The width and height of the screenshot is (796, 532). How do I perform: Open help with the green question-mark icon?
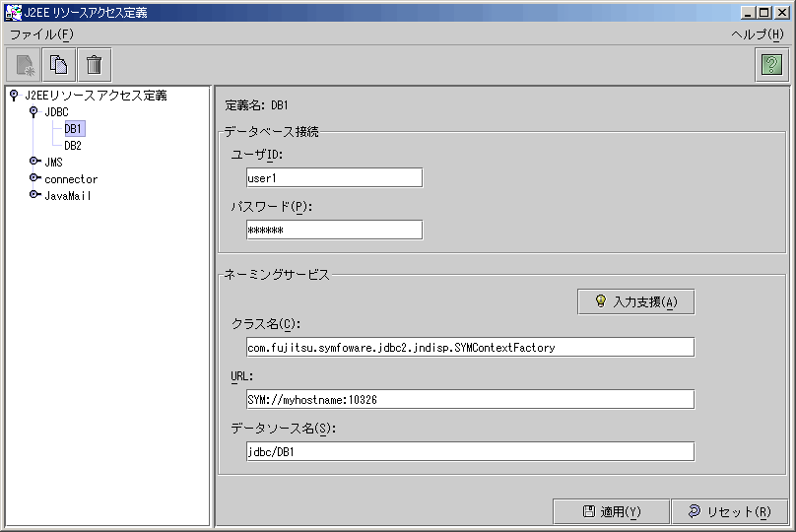point(771,65)
